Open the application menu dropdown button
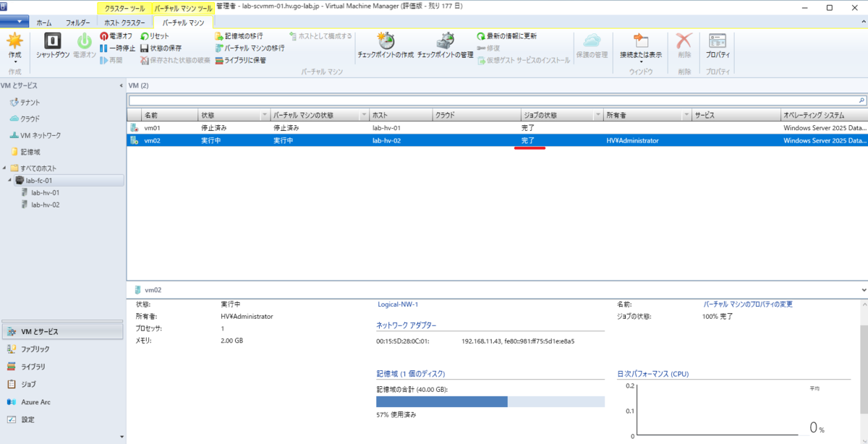 tap(14, 22)
